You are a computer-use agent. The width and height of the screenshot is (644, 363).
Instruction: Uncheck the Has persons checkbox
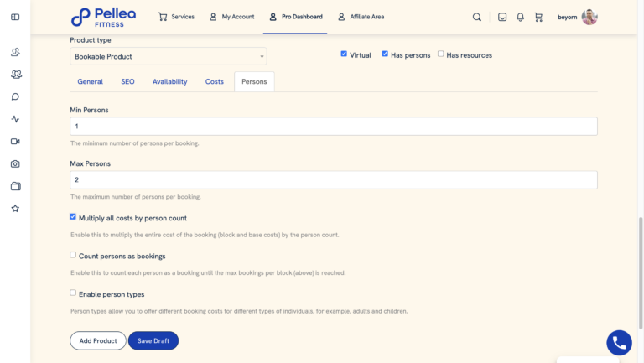[385, 54]
